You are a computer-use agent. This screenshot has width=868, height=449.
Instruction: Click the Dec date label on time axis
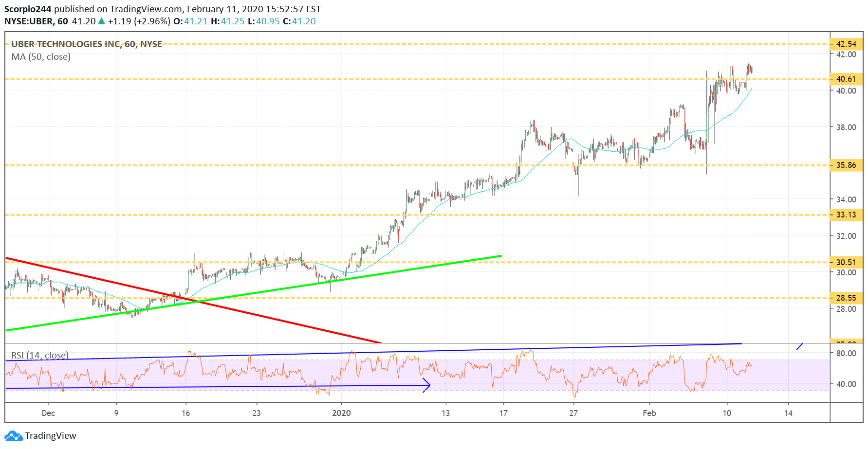click(48, 413)
